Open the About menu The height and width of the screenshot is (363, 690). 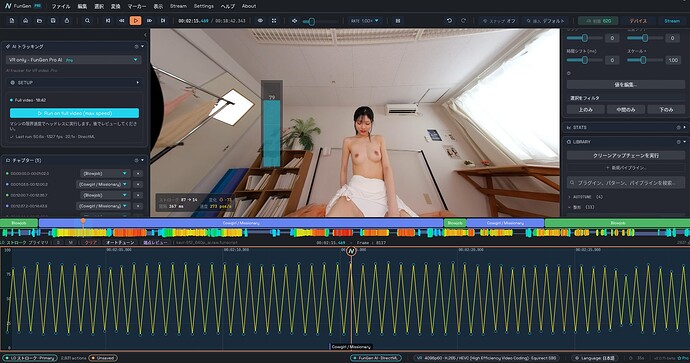pyautogui.click(x=249, y=6)
